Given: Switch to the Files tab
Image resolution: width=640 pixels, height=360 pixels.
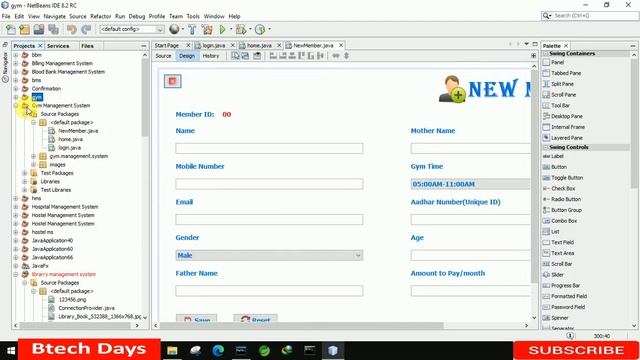Looking at the screenshot, I should click(x=87, y=46).
